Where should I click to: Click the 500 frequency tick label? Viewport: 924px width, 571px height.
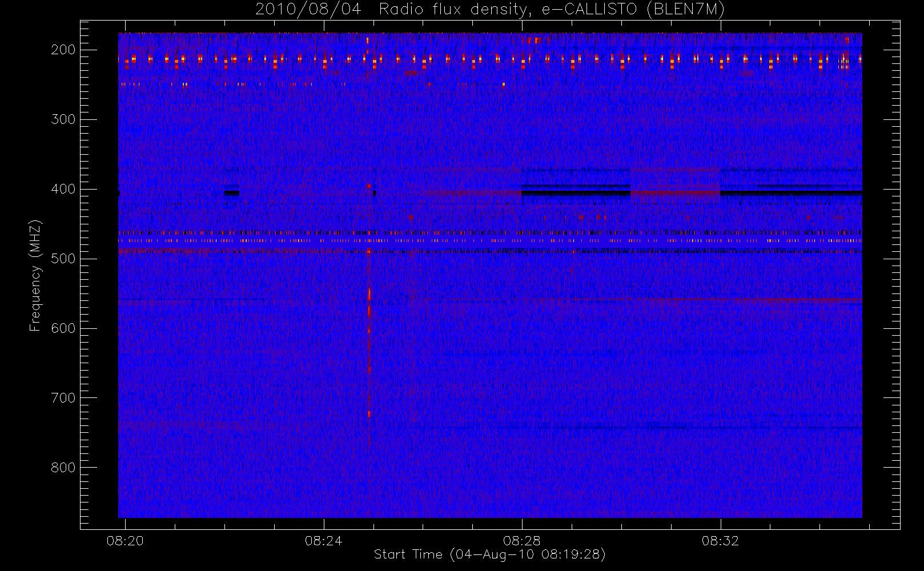(x=63, y=259)
